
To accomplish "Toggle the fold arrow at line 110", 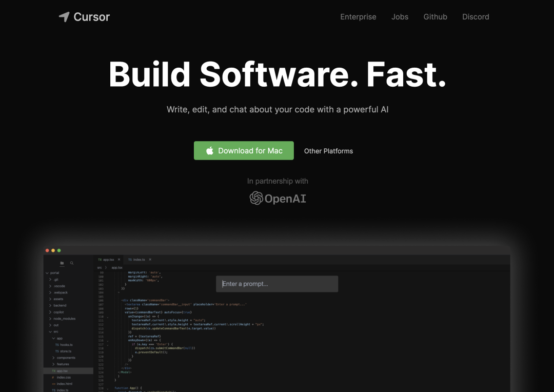I will coord(107,317).
